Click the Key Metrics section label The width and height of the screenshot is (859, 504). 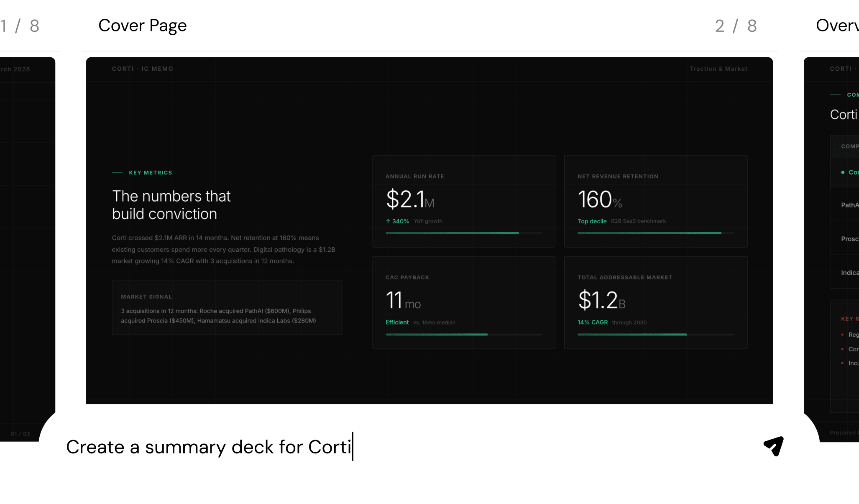pos(150,173)
